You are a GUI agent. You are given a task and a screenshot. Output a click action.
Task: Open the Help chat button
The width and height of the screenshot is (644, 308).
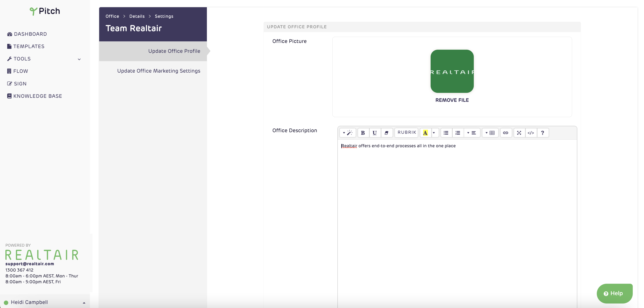614,294
